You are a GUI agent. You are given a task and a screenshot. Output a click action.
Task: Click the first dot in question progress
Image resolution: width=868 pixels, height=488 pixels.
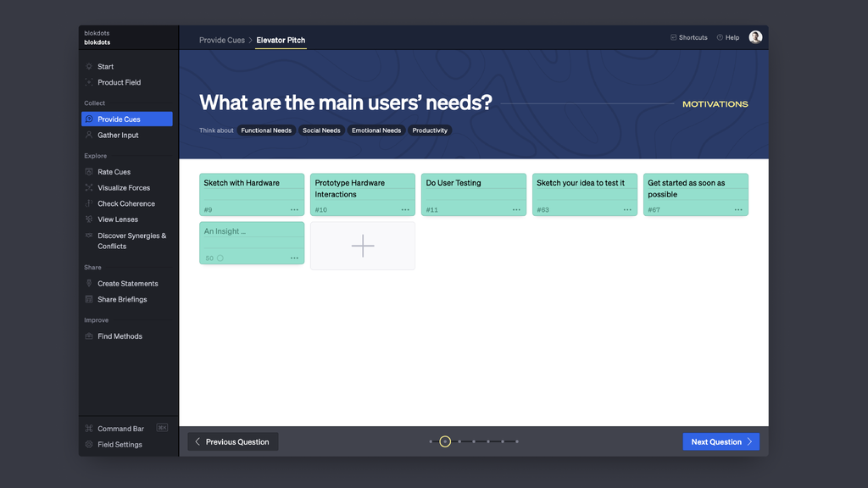pos(431,441)
